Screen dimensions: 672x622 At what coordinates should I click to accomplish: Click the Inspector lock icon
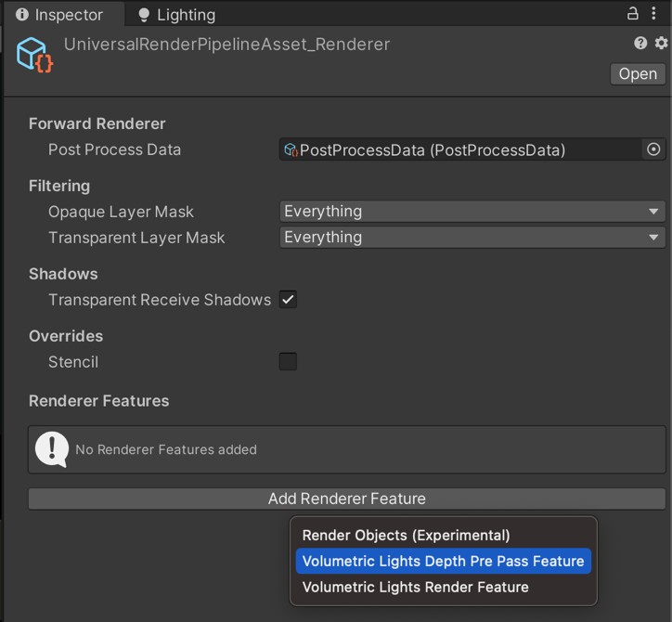pyautogui.click(x=633, y=14)
